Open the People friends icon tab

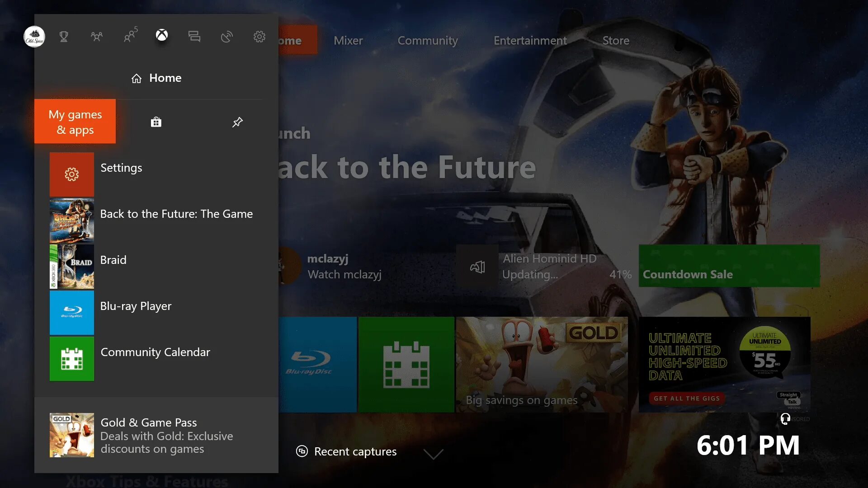tap(96, 37)
